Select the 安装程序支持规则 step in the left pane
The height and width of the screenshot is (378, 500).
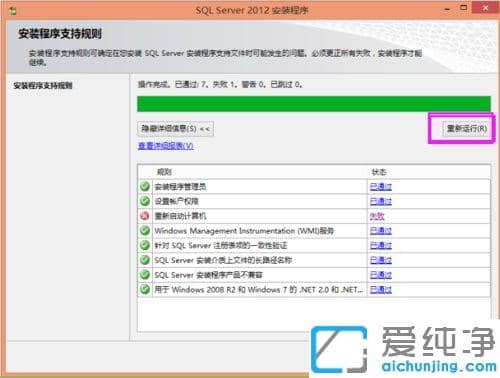(43, 86)
